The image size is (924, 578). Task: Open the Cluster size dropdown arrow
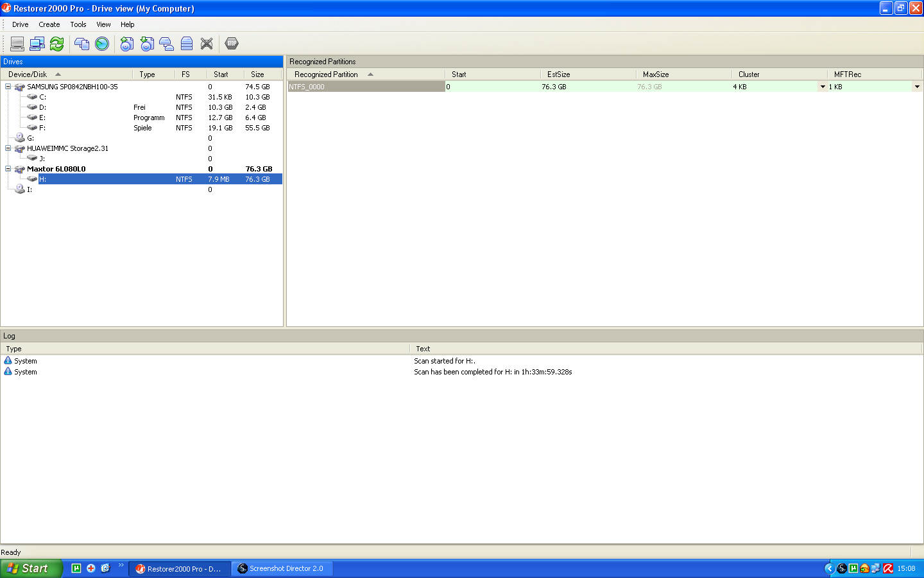823,87
